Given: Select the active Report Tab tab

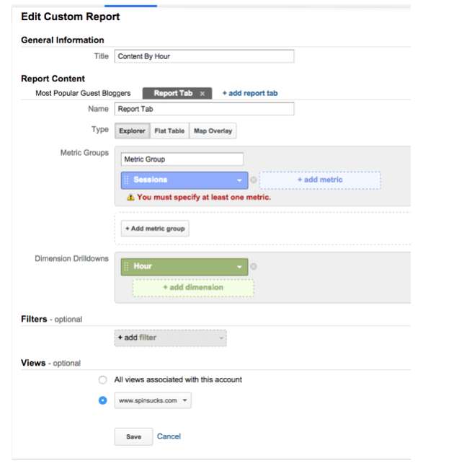Looking at the screenshot, I should (172, 94).
